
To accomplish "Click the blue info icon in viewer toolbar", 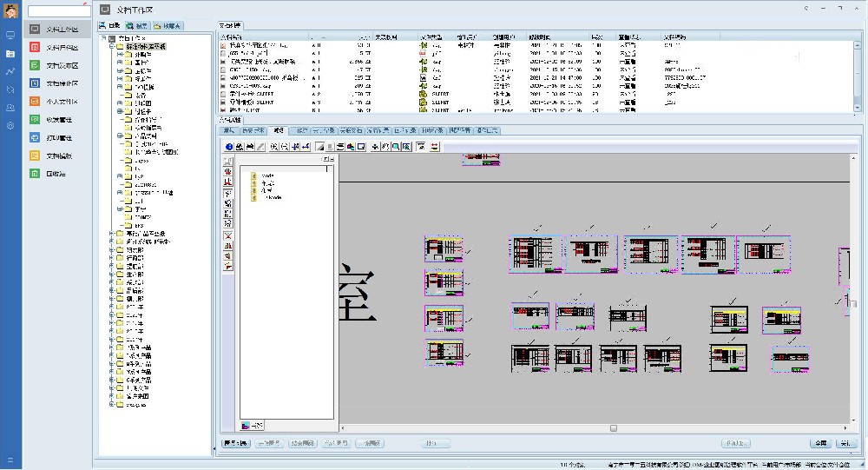I will (x=229, y=147).
